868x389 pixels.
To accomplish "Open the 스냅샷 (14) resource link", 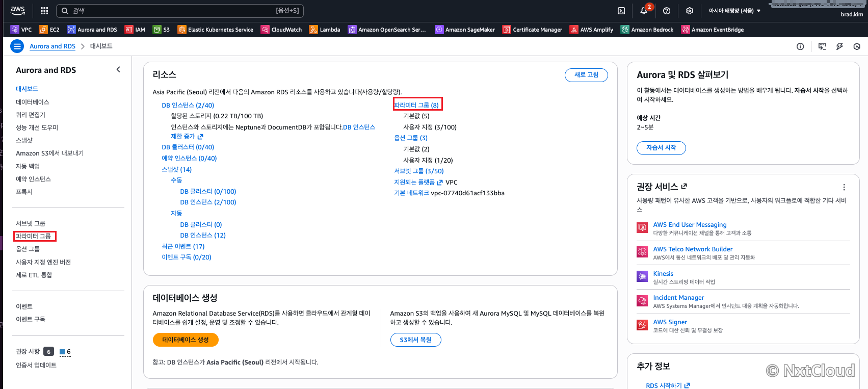I will coord(177,169).
